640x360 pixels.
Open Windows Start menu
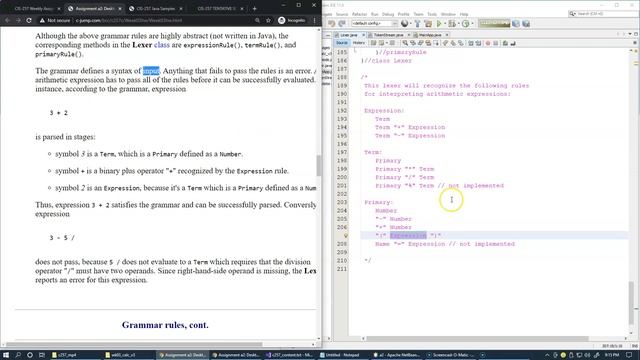coord(6,355)
